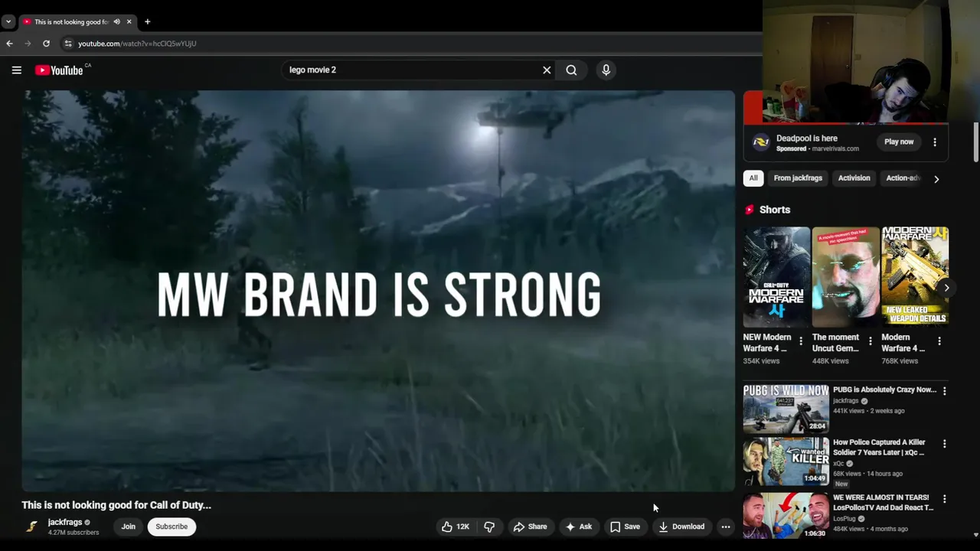
Task: Open the NEW Modern Warfare 4 Short thumbnail
Action: [776, 277]
